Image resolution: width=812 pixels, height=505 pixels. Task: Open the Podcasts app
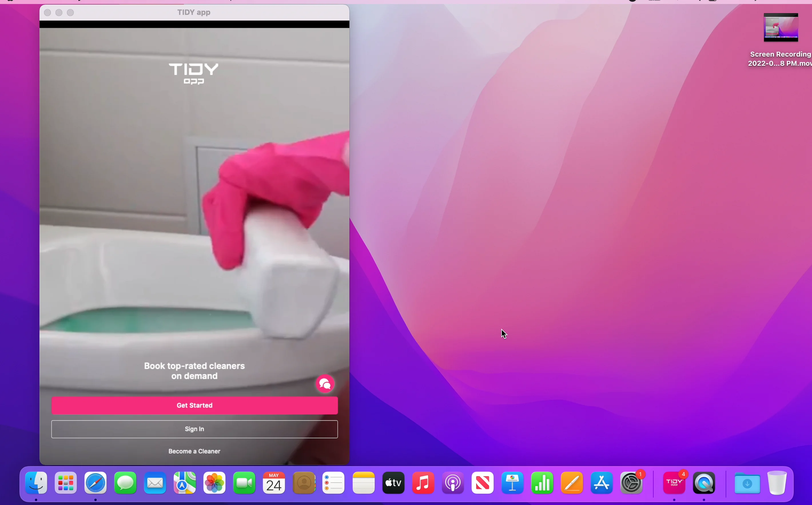(453, 483)
